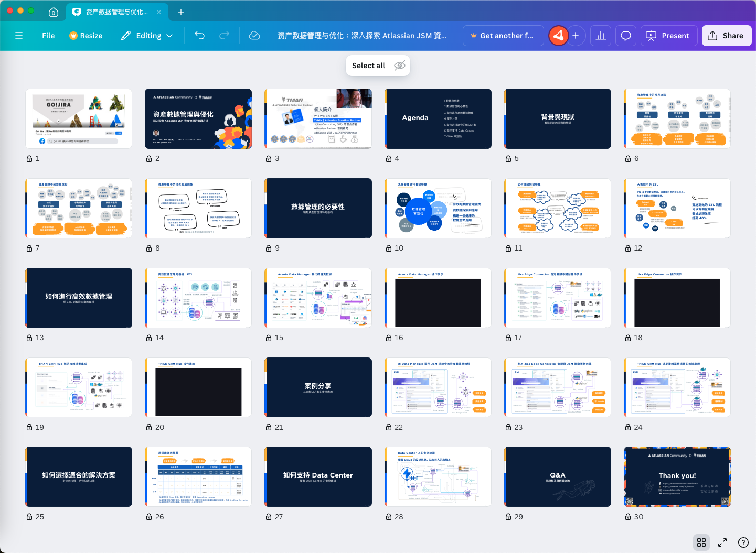Open the comments speech bubble
The width and height of the screenshot is (756, 553).
[626, 36]
